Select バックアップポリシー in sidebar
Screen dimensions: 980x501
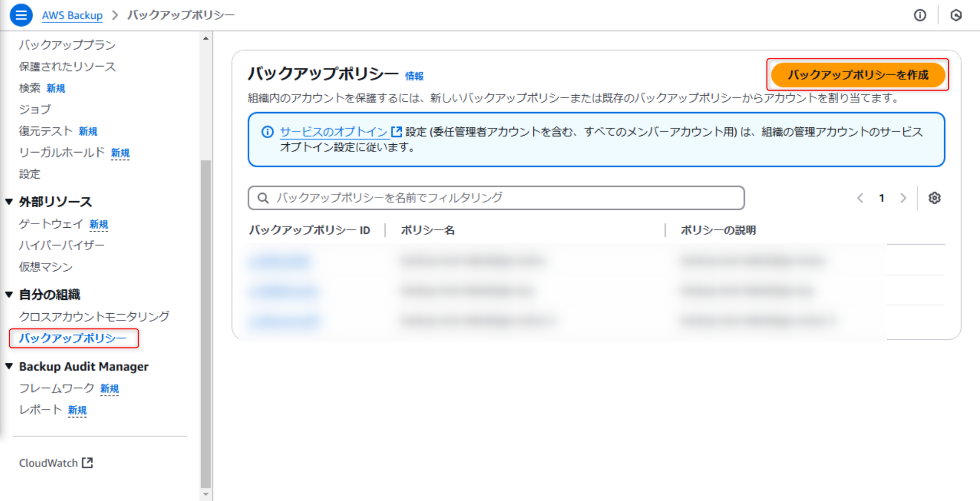point(73,338)
